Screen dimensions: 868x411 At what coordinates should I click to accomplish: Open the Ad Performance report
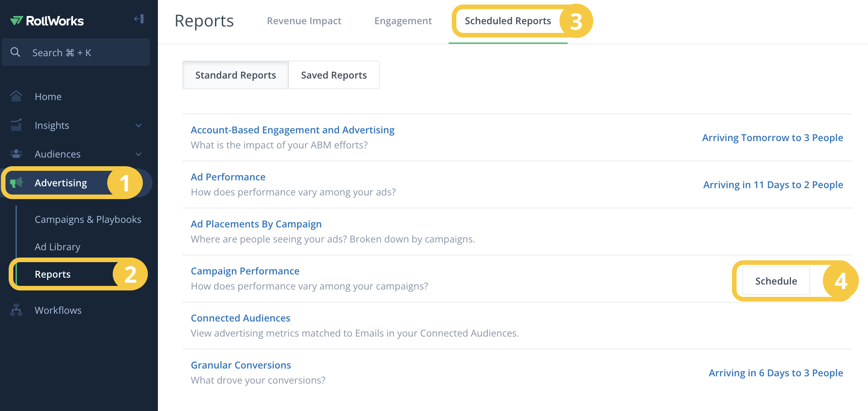coord(228,177)
